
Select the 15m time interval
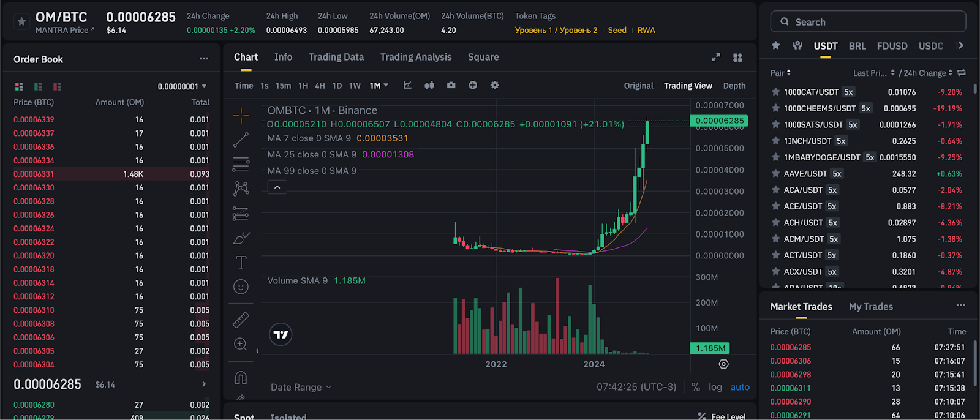click(x=283, y=86)
